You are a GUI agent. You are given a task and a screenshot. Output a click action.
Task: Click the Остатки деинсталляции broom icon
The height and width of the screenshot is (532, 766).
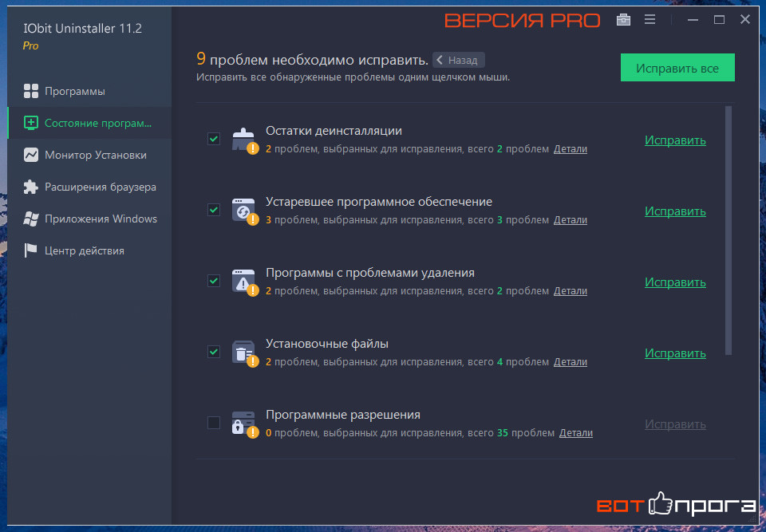point(244,140)
